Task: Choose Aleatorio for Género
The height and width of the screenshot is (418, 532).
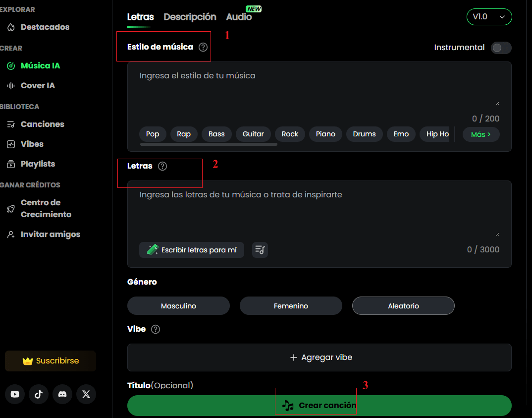Action: tap(403, 305)
